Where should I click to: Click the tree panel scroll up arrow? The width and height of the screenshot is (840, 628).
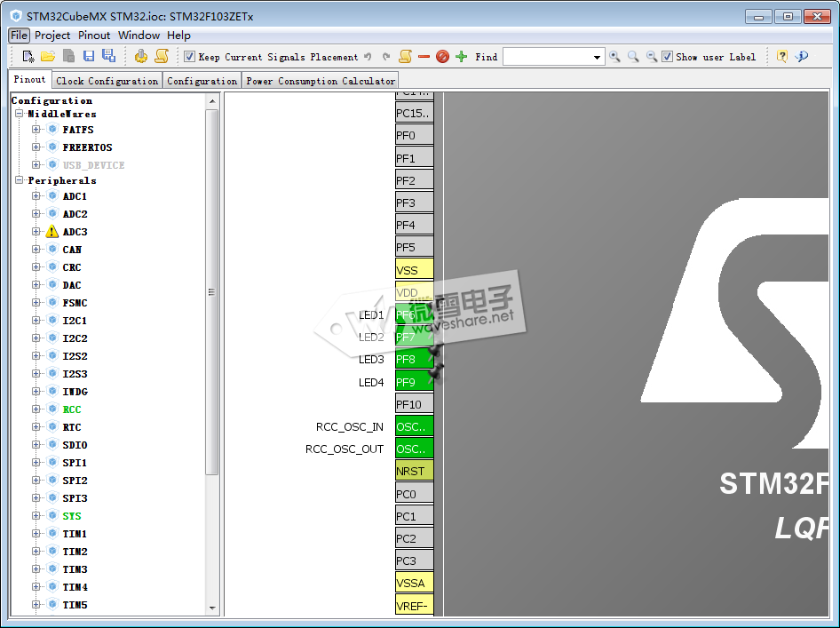pos(212,100)
